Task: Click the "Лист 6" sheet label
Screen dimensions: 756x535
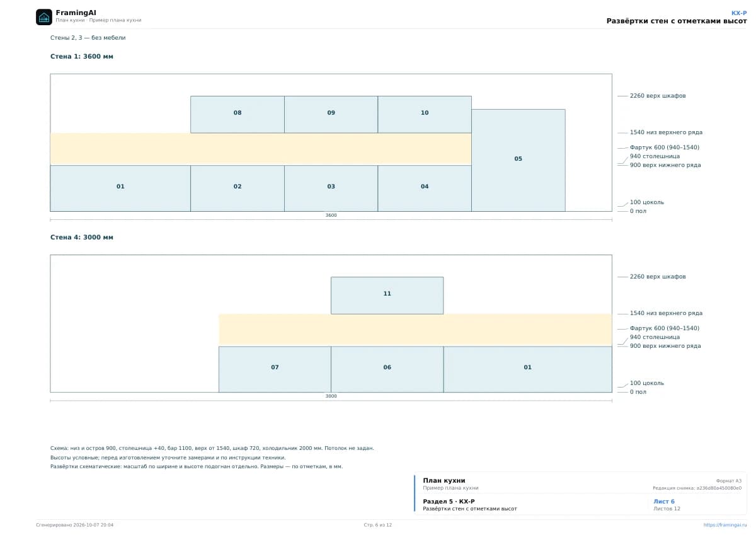Action: [664, 502]
